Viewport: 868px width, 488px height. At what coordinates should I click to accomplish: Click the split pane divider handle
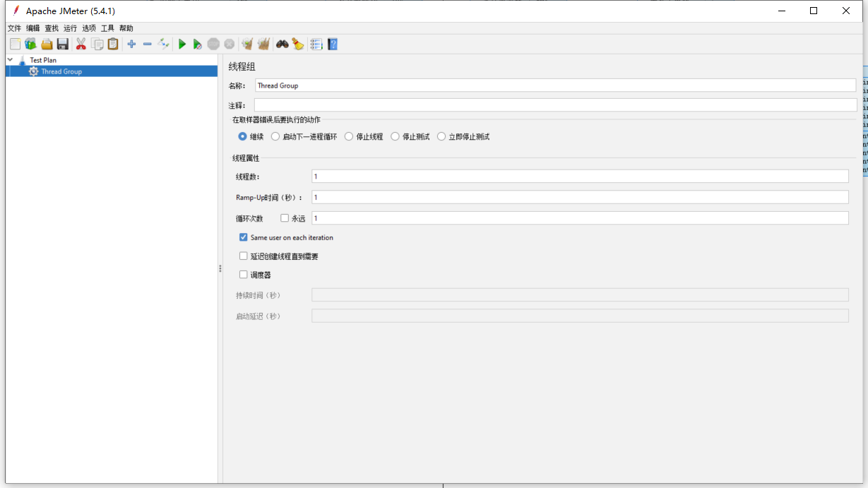click(220, 269)
